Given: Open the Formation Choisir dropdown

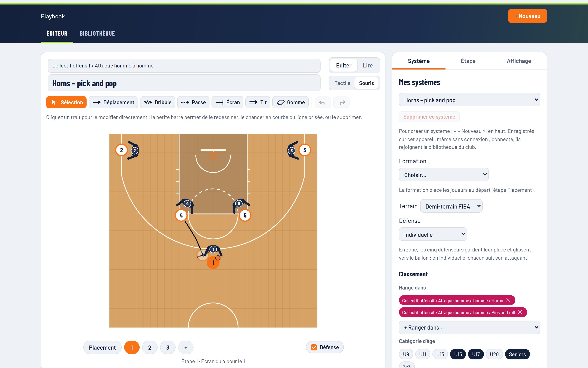Looking at the screenshot, I should click(444, 175).
